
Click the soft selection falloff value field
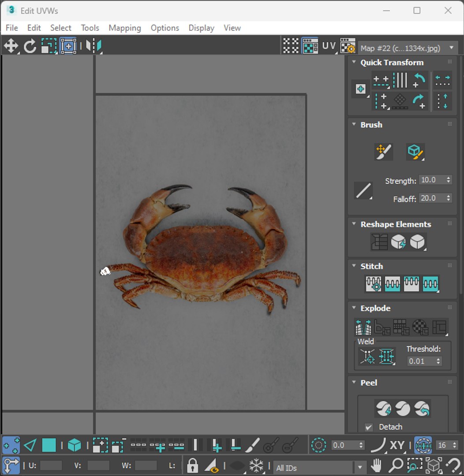pyautogui.click(x=344, y=445)
